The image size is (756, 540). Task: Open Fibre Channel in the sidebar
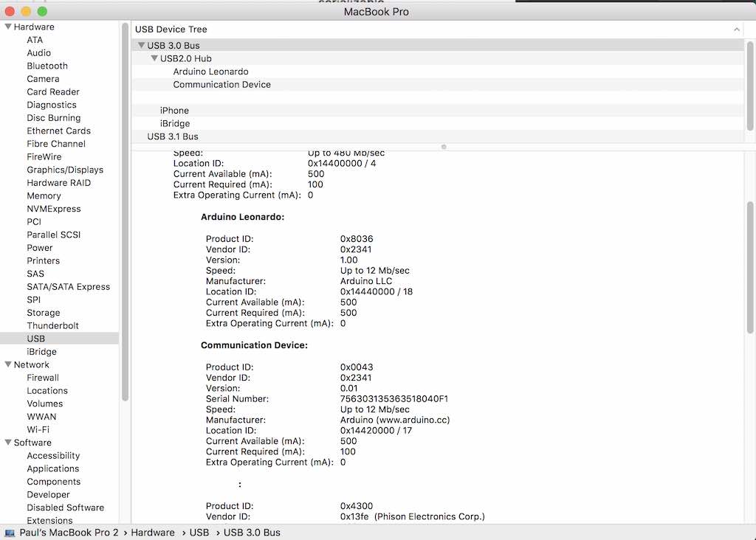pos(56,144)
